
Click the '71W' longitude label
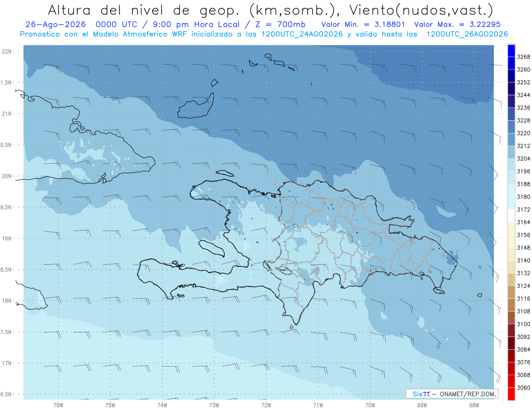(318, 405)
